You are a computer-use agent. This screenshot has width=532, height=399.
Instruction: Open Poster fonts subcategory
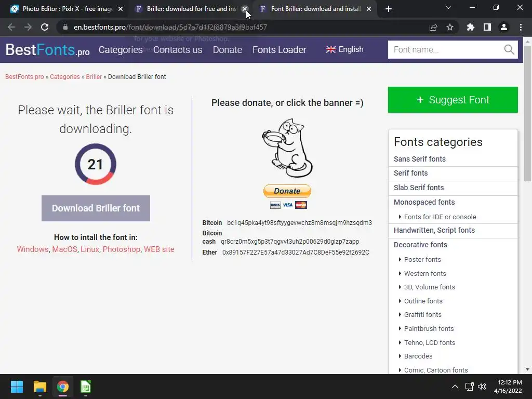pyautogui.click(x=422, y=260)
